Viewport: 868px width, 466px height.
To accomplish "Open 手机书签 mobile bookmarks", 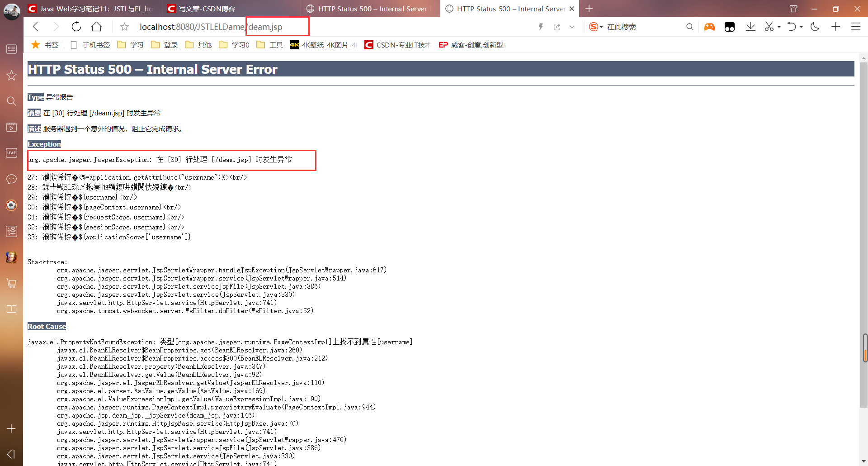I will point(90,45).
